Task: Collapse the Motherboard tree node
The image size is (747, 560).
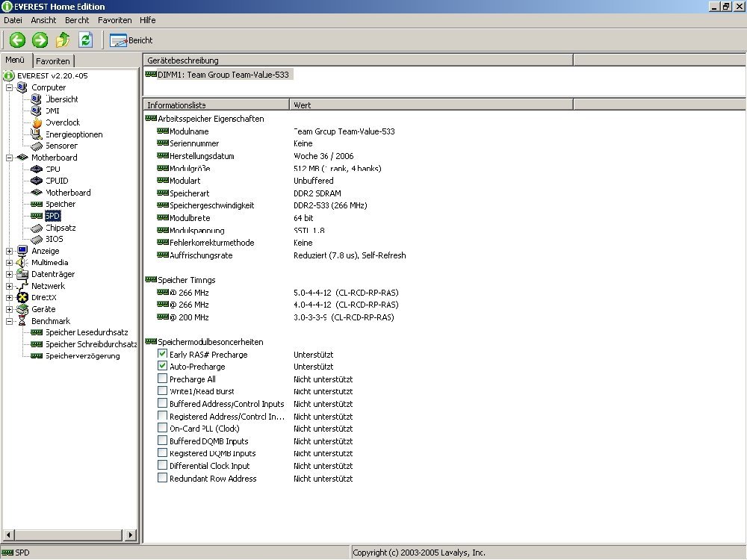Action: tap(10, 158)
